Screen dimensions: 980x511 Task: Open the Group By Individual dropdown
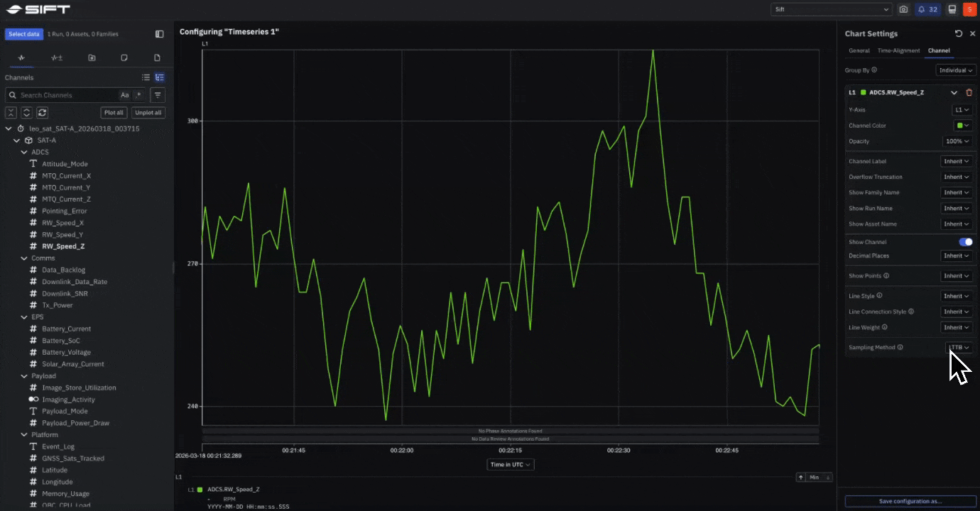pos(955,70)
